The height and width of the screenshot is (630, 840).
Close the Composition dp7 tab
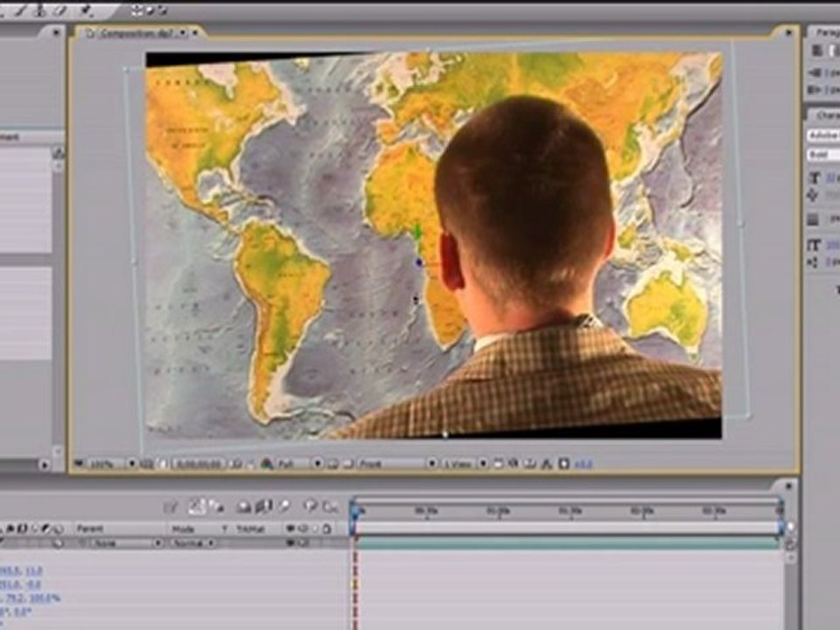point(195,33)
